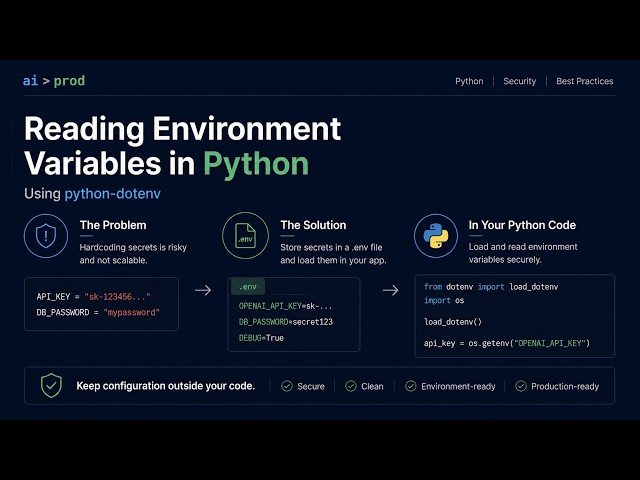This screenshot has height=480, width=640.
Task: Open the Python nav item
Action: point(469,81)
